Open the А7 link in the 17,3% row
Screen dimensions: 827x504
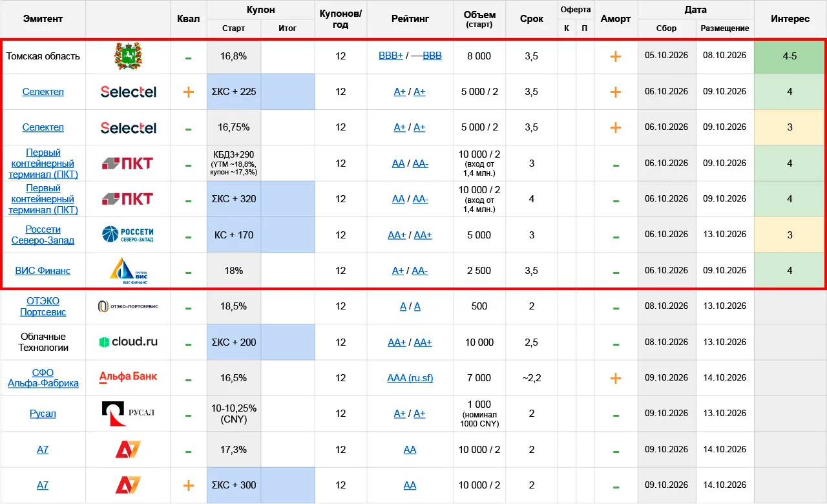(43, 450)
